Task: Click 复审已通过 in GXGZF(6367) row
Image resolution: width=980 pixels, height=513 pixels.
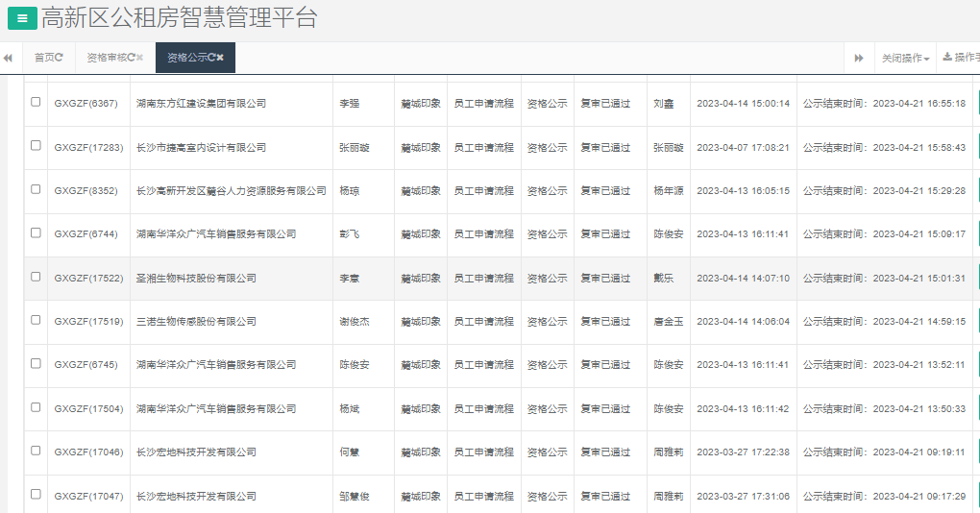Action: 605,104
